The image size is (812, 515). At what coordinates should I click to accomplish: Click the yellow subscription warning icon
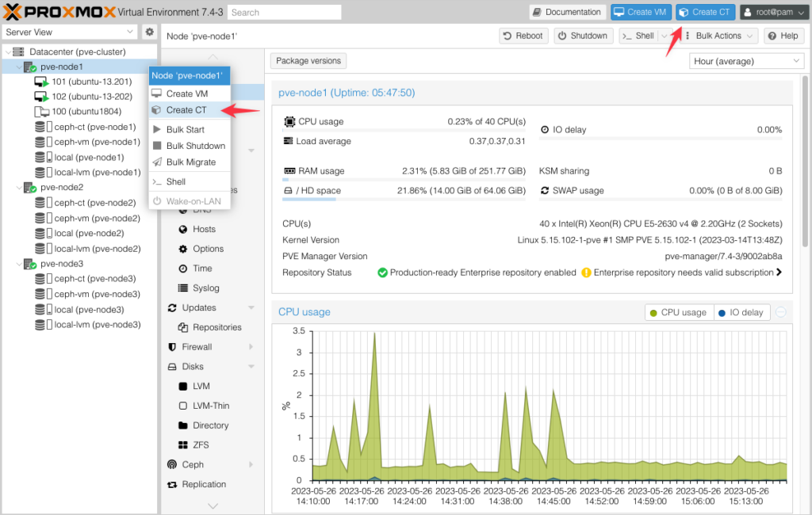pos(586,273)
